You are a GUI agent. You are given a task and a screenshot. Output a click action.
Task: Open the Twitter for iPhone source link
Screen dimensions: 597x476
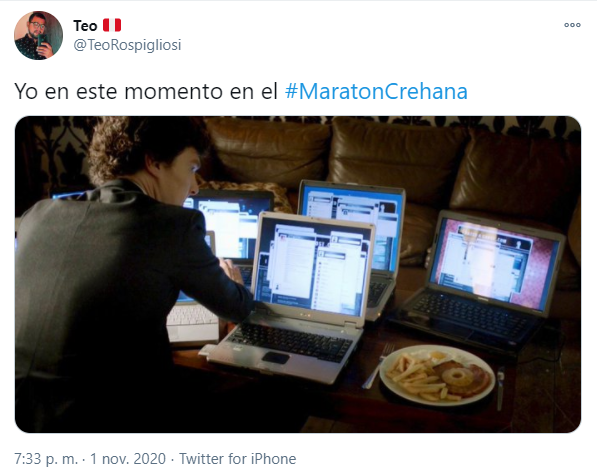(238, 459)
